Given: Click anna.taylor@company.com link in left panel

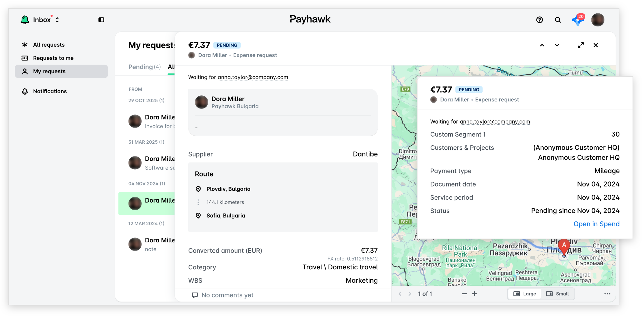Looking at the screenshot, I should [253, 77].
